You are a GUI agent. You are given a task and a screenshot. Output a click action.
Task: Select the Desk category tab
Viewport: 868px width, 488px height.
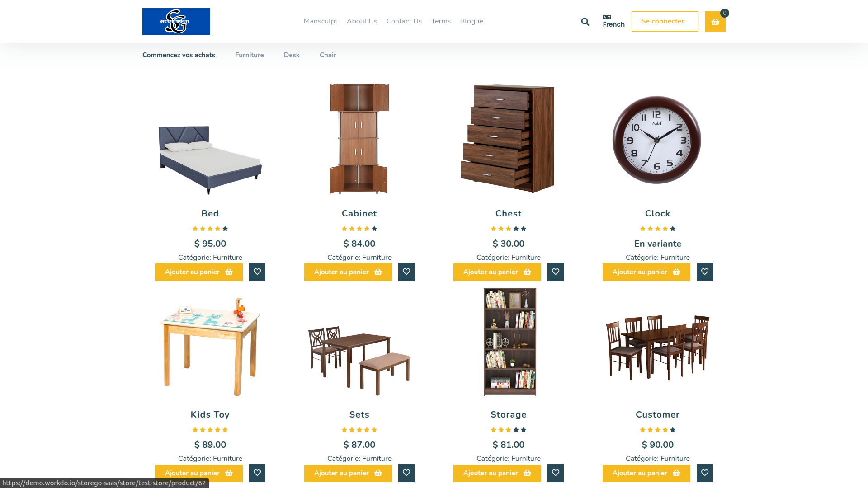(292, 55)
